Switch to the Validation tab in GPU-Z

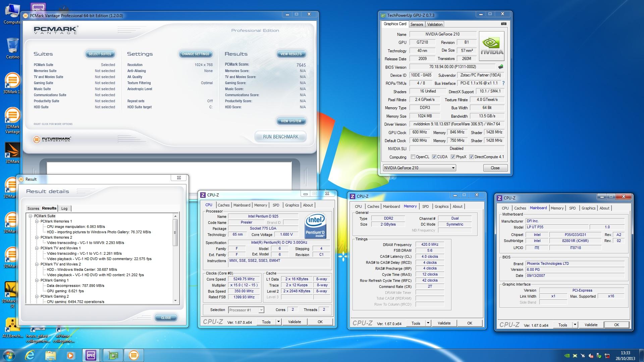(435, 24)
